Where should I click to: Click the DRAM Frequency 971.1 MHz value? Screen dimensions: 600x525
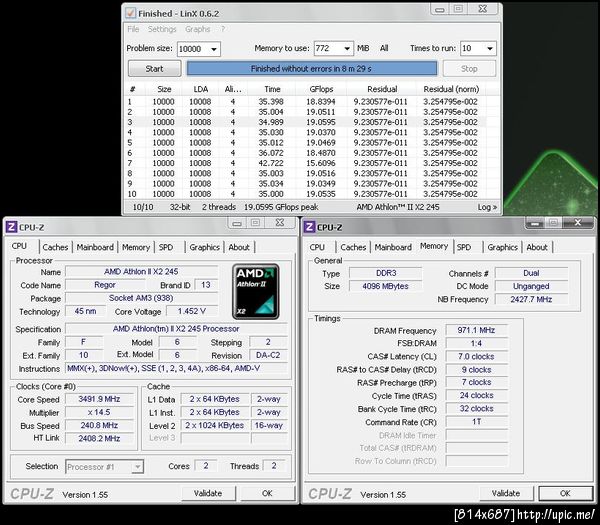pyautogui.click(x=476, y=330)
